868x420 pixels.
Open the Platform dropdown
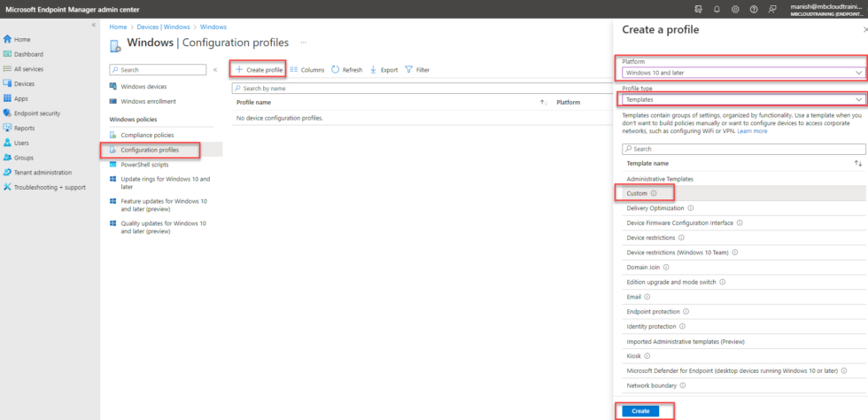tap(743, 73)
